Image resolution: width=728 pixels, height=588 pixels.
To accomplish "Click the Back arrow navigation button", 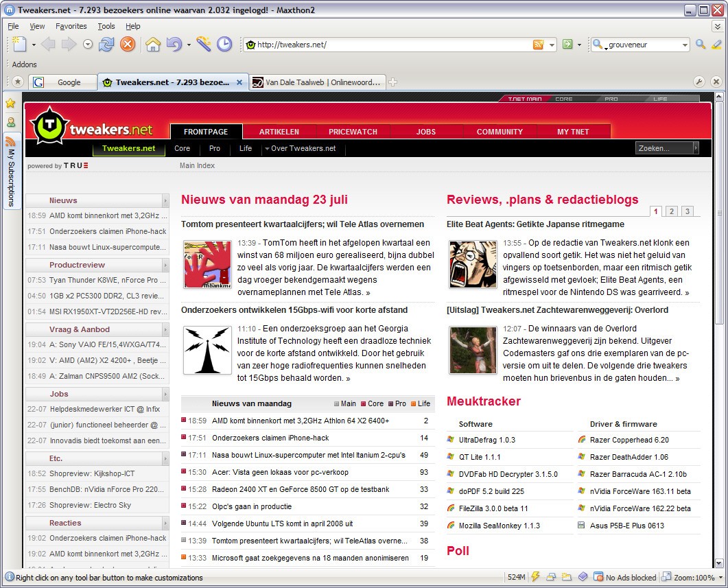I will tap(48, 45).
